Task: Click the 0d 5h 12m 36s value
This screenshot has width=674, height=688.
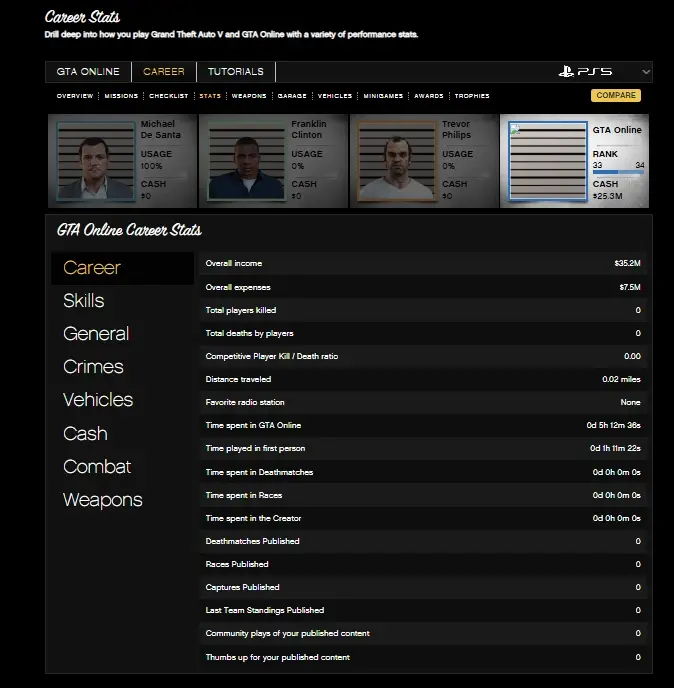Action: point(613,425)
